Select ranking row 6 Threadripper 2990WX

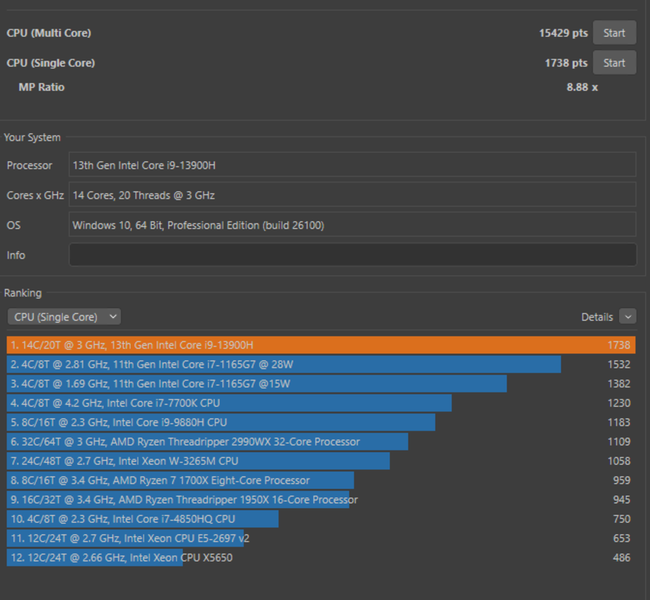pos(321,442)
